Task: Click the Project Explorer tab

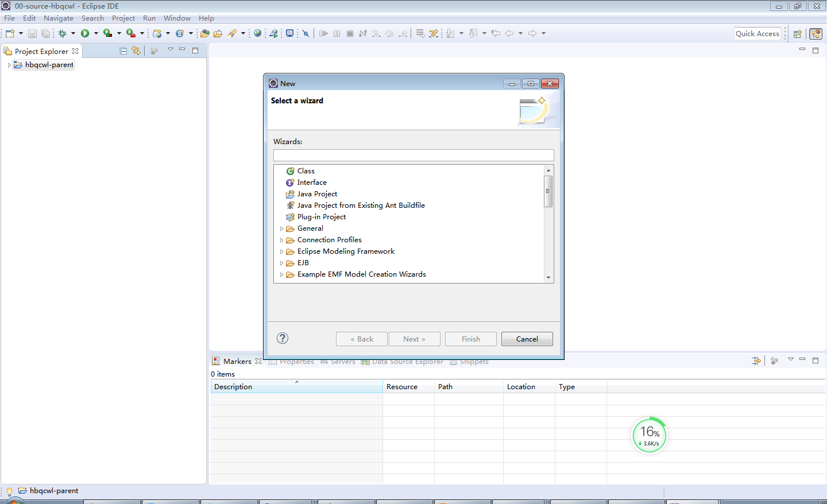Action: pos(41,51)
